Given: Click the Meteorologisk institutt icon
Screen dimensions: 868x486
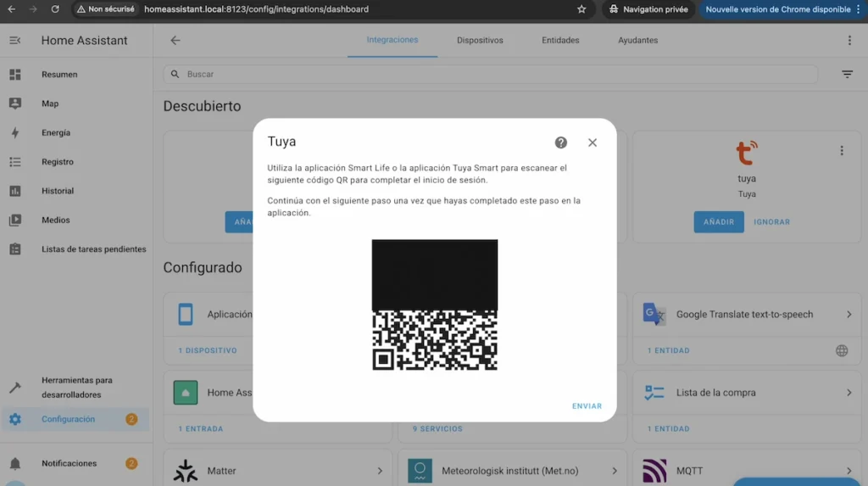Looking at the screenshot, I should coord(420,471).
